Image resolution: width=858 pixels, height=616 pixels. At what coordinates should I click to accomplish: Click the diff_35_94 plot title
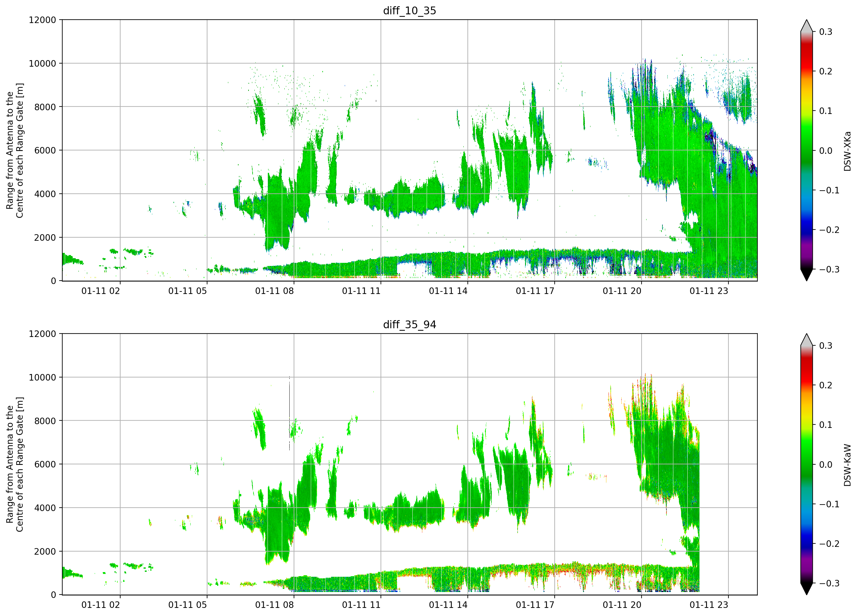[x=409, y=325]
